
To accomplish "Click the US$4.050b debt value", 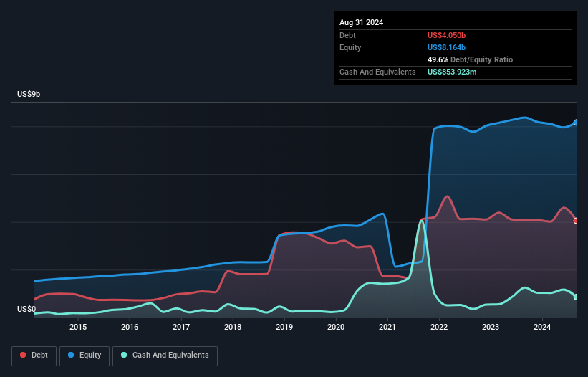I will point(446,35).
